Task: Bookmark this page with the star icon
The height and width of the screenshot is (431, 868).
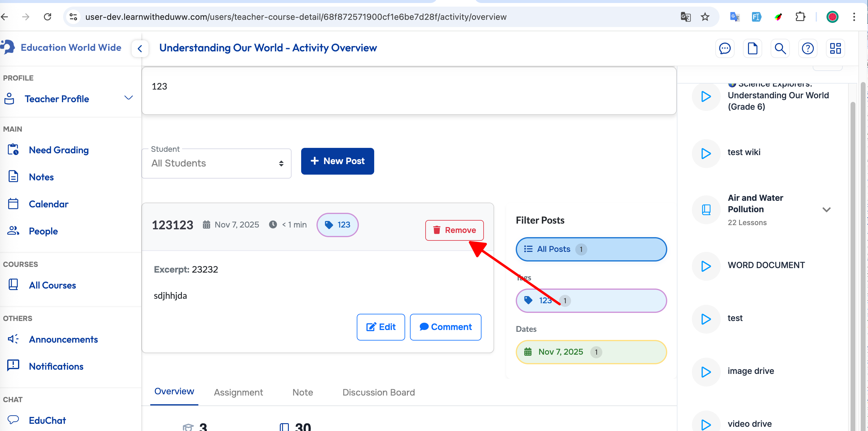Action: point(705,17)
